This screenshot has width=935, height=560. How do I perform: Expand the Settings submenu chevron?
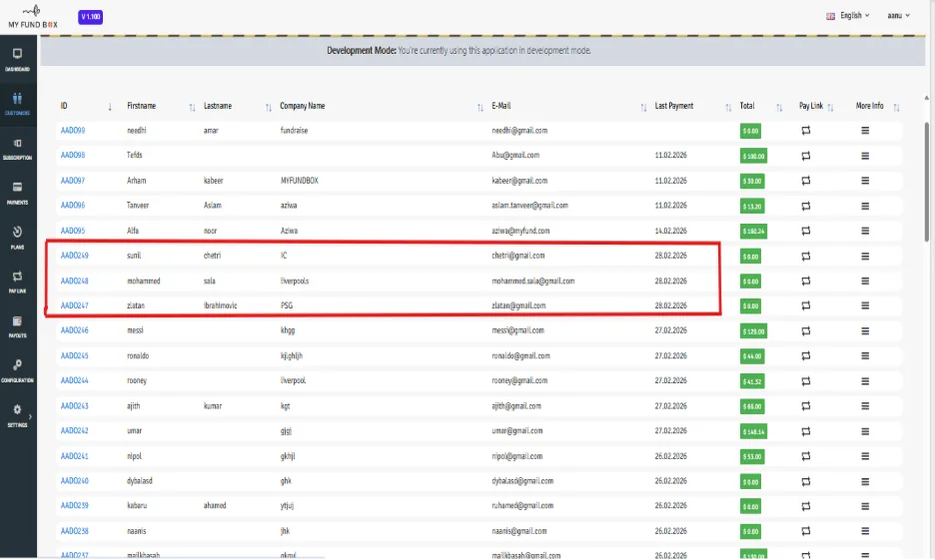click(30, 416)
